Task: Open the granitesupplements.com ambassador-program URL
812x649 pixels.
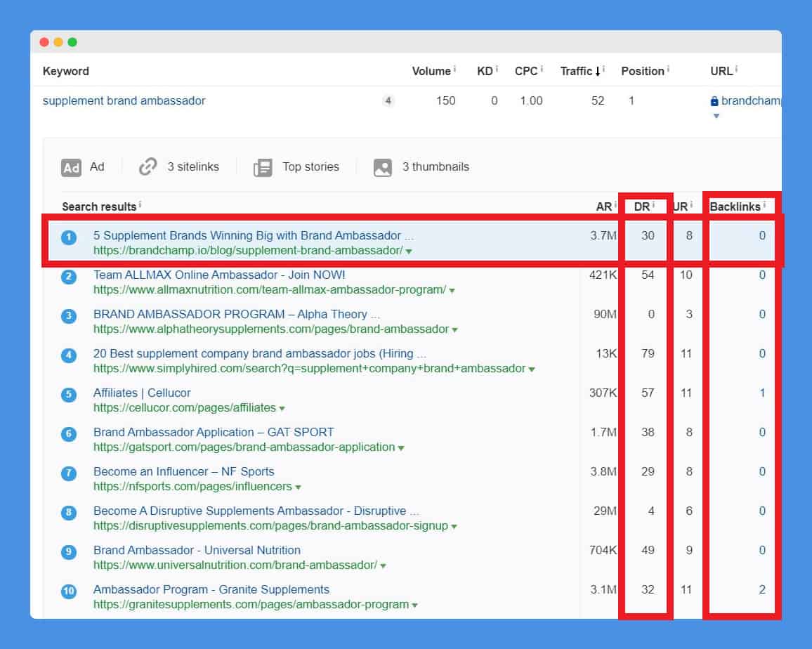Action: point(251,605)
